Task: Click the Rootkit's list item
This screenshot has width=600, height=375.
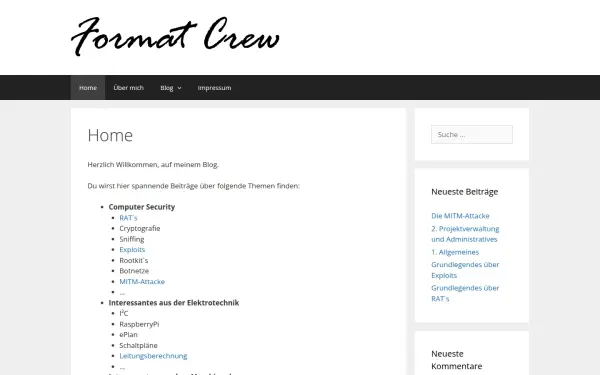Action: click(134, 260)
